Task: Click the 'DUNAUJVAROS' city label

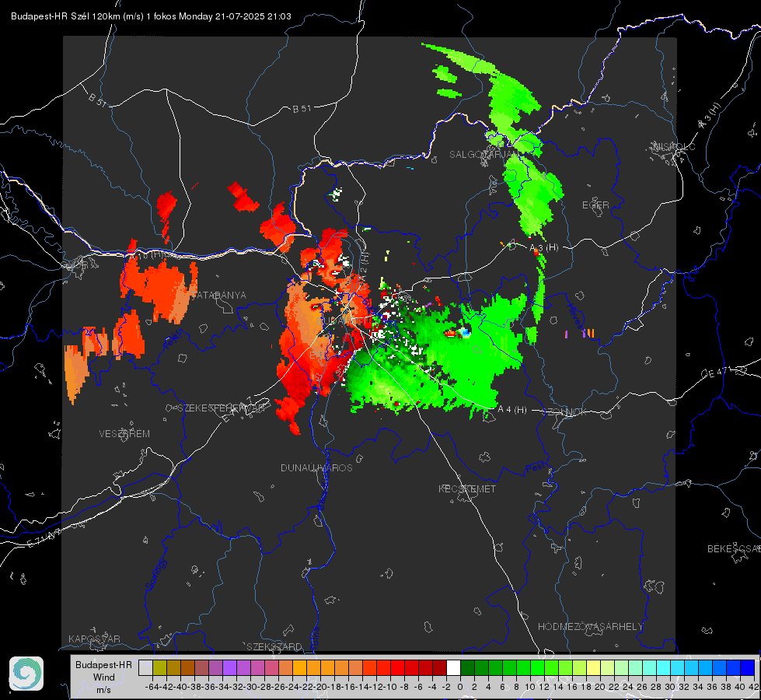Action: coord(316,467)
